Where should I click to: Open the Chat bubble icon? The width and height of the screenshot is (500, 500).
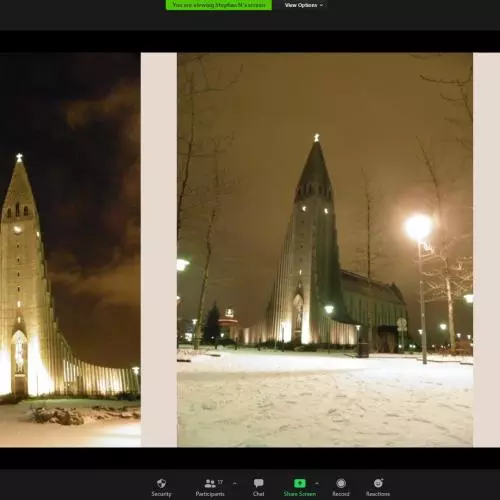(259, 483)
